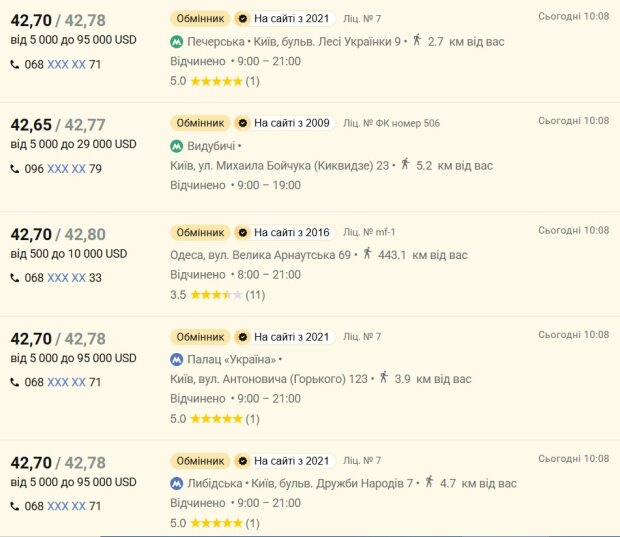
Task: Click the blue metro icon beside Либідська
Action: [176, 483]
